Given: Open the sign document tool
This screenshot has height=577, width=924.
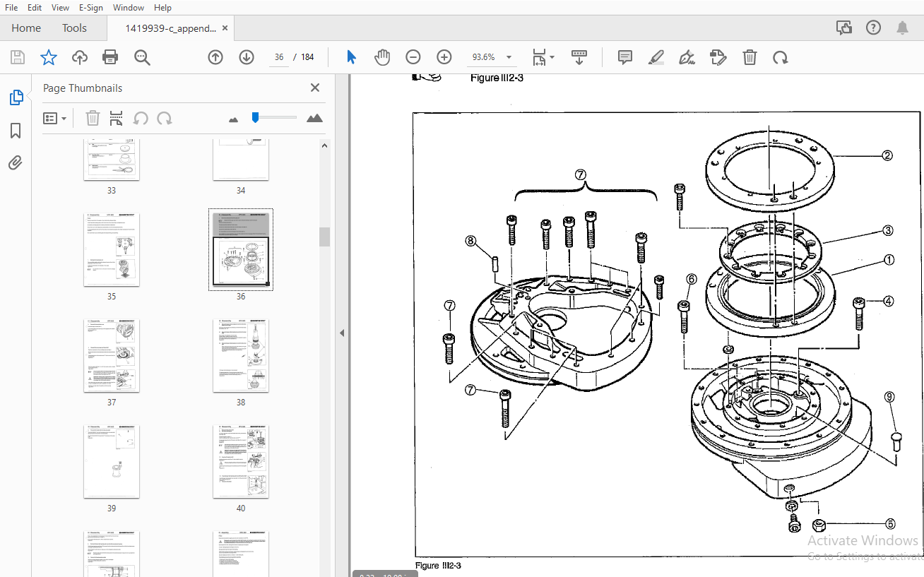Looking at the screenshot, I should 687,57.
